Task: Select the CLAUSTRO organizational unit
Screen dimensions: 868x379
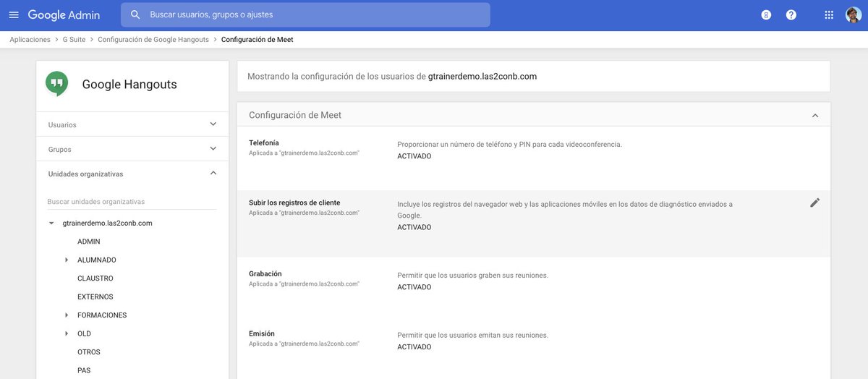Action: pos(95,278)
